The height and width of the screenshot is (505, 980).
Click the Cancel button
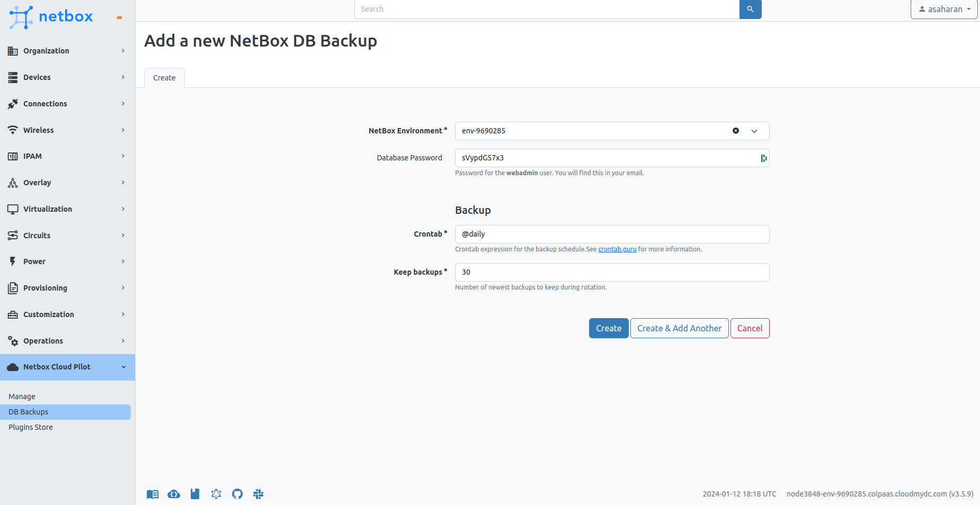(x=750, y=328)
